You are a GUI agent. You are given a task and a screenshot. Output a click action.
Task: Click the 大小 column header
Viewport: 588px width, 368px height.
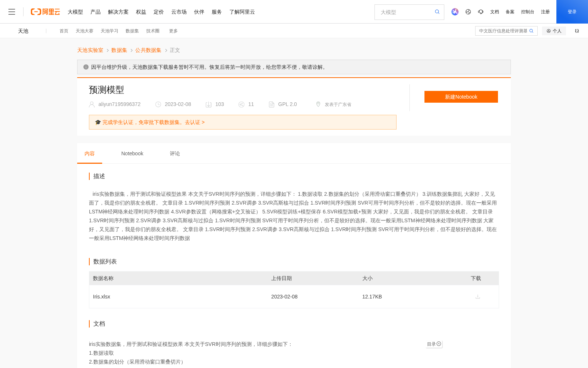pos(367,278)
